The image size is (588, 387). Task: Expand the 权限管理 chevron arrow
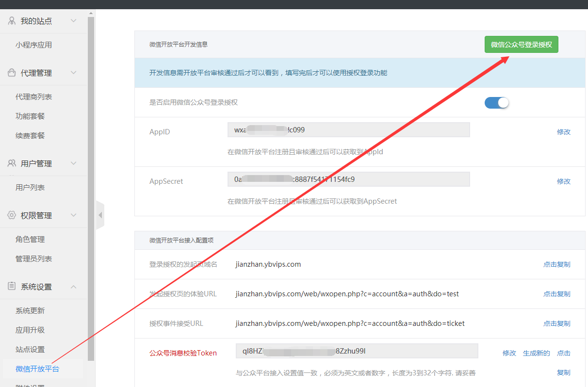pyautogui.click(x=74, y=215)
